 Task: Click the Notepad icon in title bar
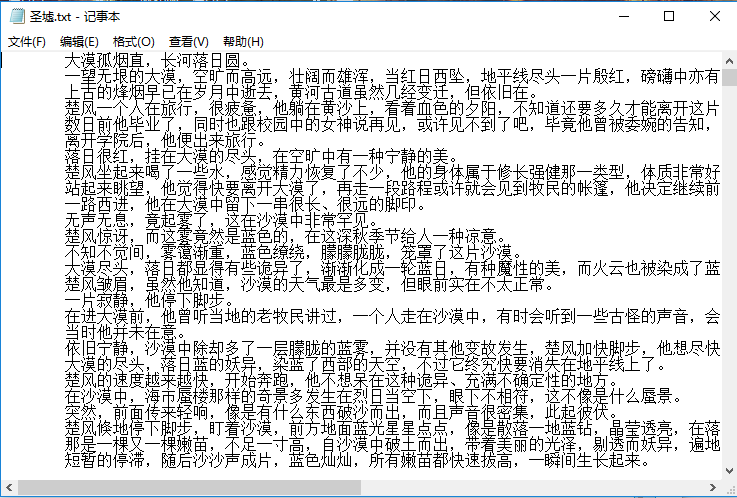[17, 16]
